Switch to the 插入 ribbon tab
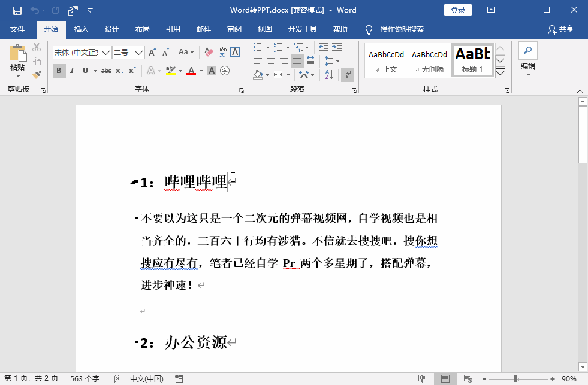588x385 pixels. [x=82, y=29]
